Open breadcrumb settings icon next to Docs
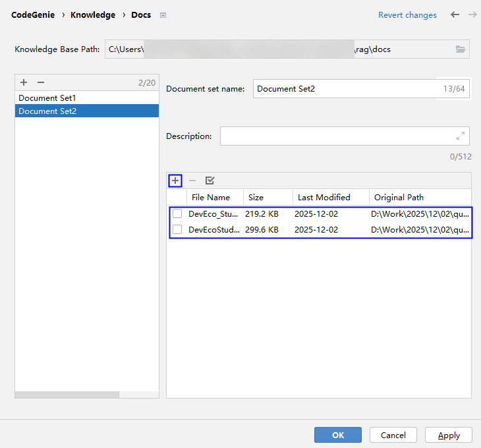 click(x=163, y=15)
